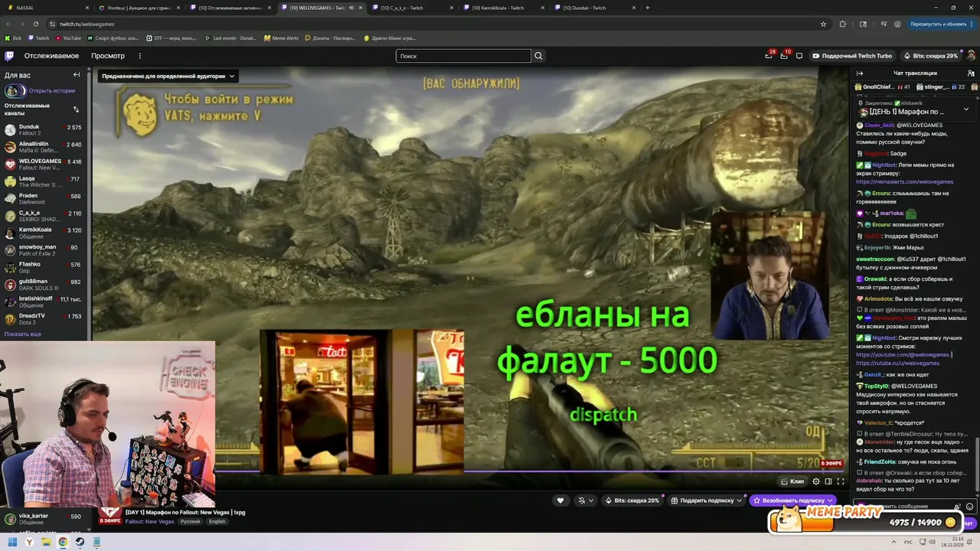Mute audio on the WELOVEGAMES tab

click(x=351, y=8)
